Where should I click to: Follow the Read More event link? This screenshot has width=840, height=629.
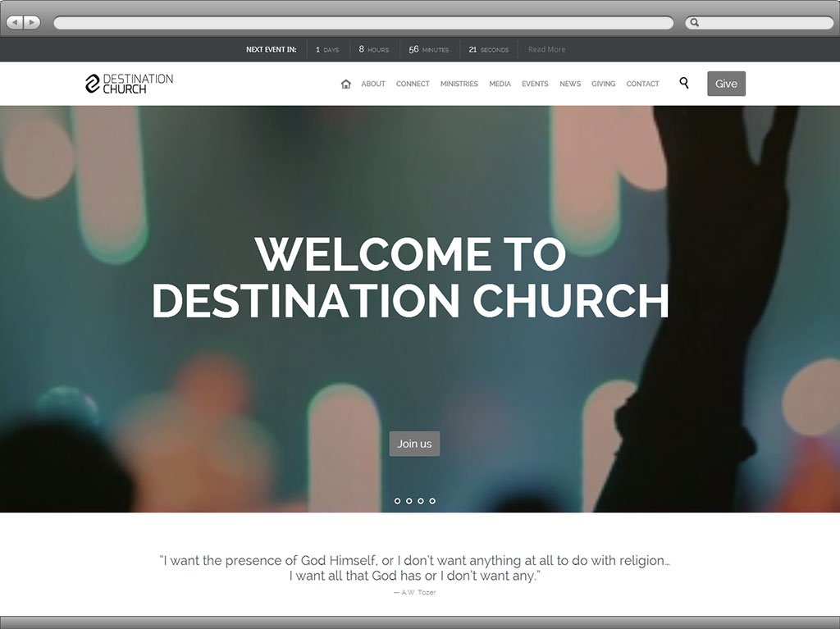[x=546, y=49]
